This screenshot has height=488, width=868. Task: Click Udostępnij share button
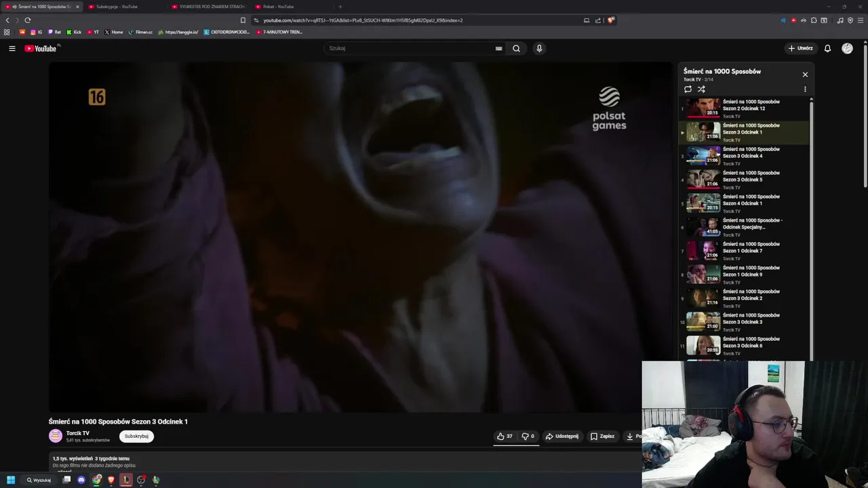point(562,436)
